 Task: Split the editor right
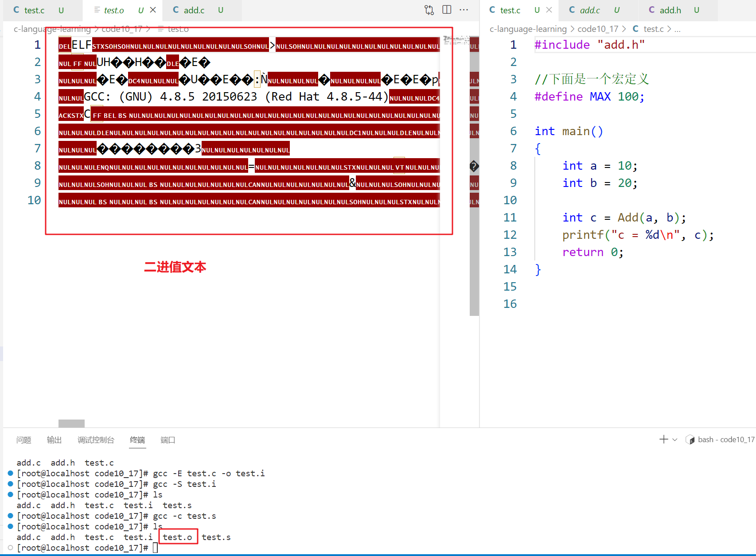pyautogui.click(x=447, y=10)
